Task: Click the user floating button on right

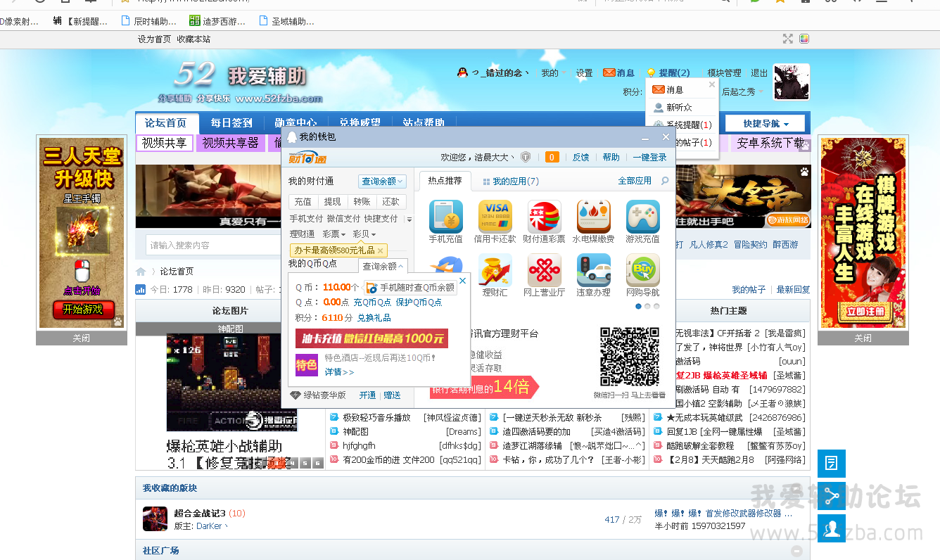Action: pos(832,528)
